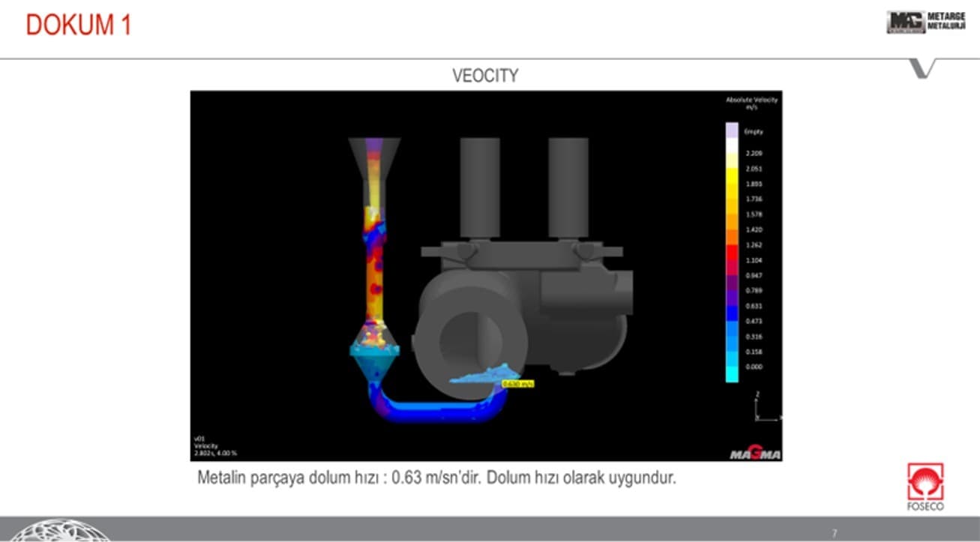Click the Z-axis orientation indicator
Screen dimensions: 980x542
(x=766, y=406)
